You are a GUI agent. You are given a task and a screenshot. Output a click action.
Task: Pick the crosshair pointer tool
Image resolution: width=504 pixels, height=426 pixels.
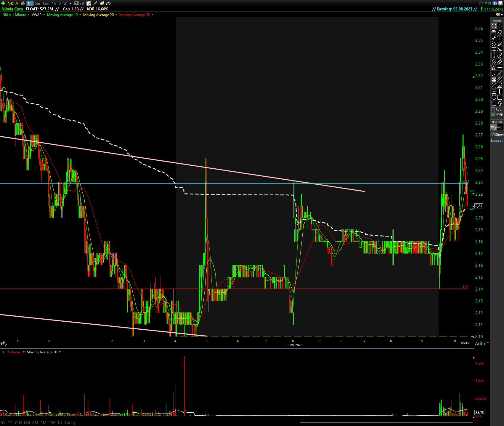(x=494, y=26)
